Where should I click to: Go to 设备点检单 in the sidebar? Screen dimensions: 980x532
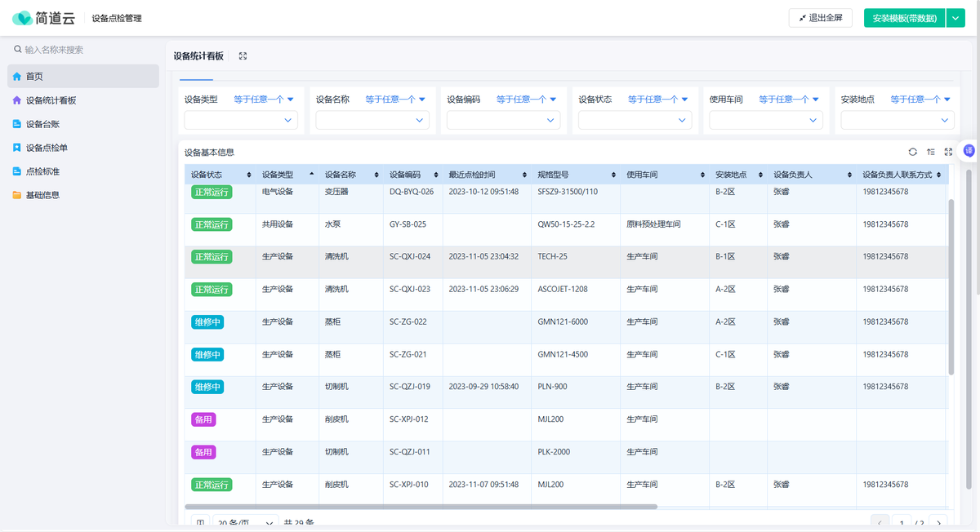[47, 148]
